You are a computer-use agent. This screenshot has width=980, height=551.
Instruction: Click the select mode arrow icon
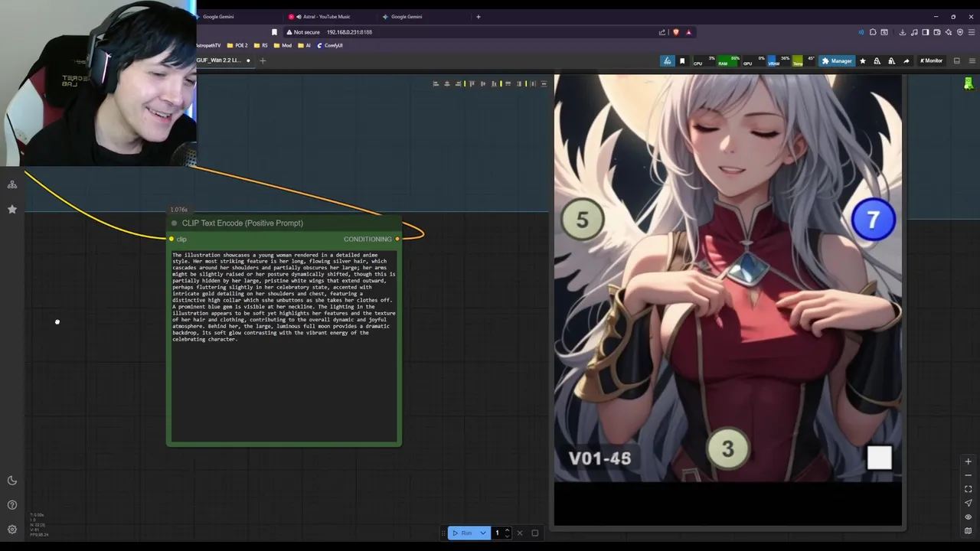[x=968, y=503]
